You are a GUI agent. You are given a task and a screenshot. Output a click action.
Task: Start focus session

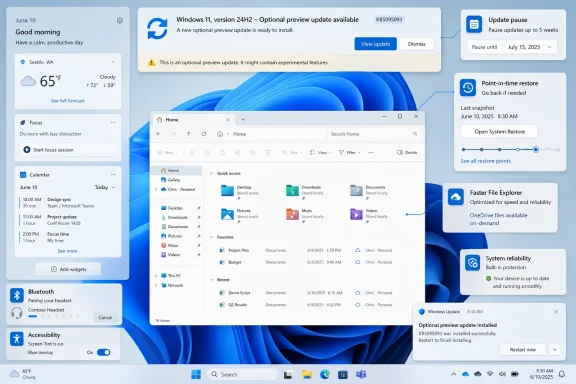(x=68, y=150)
